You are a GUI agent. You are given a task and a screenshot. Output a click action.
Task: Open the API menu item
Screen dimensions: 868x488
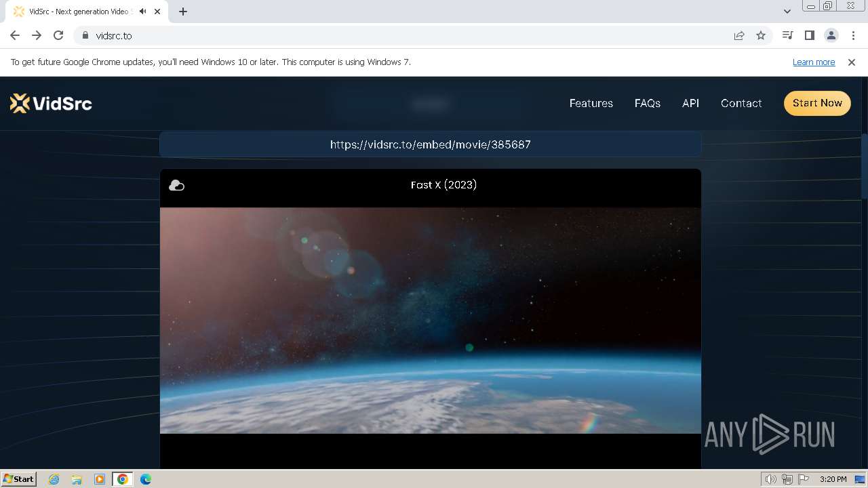point(690,103)
